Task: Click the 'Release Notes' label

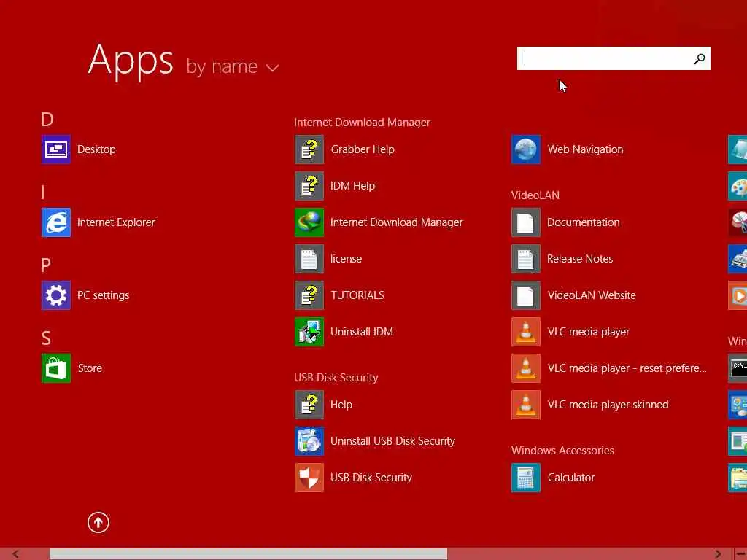Action: [x=580, y=259]
